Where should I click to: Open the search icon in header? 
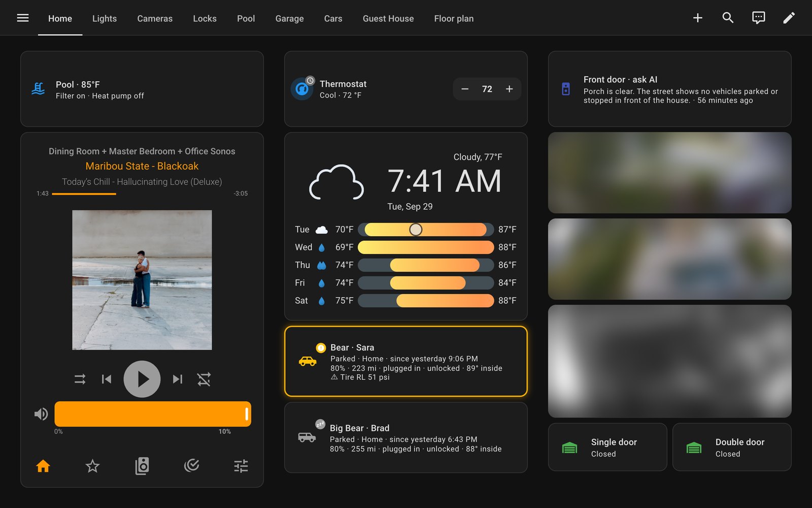click(728, 18)
